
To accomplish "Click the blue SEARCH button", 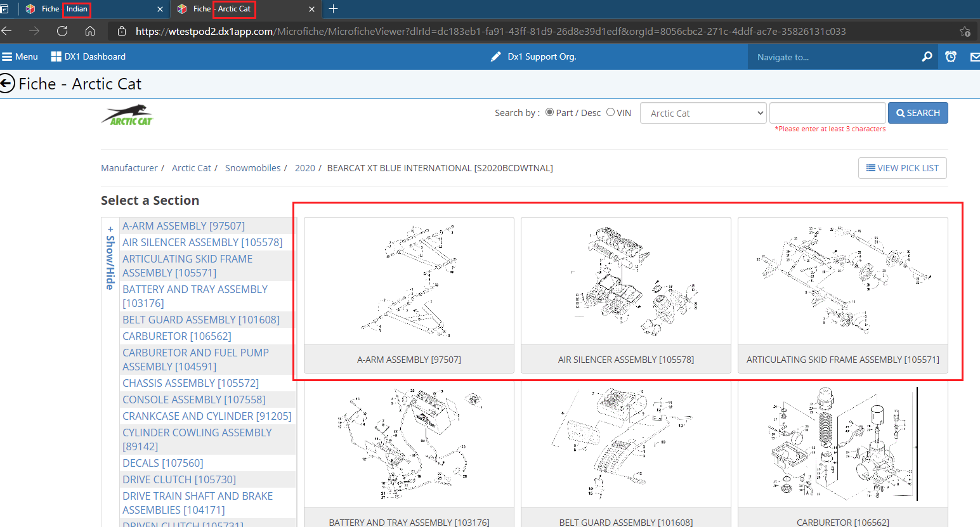I will [x=918, y=113].
